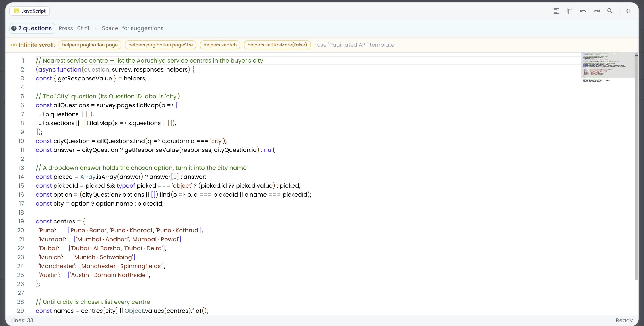Click 'Lines: 33' in status bar
The width and height of the screenshot is (644, 326).
click(22, 320)
